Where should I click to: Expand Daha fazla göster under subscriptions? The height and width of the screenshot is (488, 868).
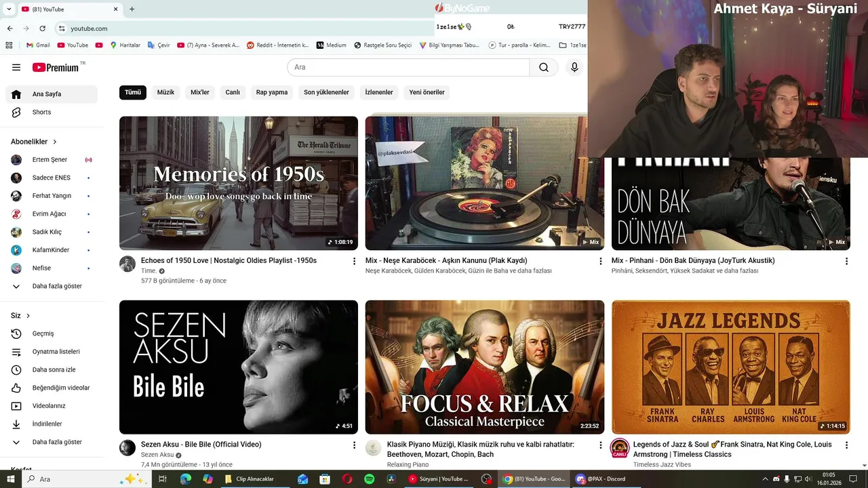52,286
